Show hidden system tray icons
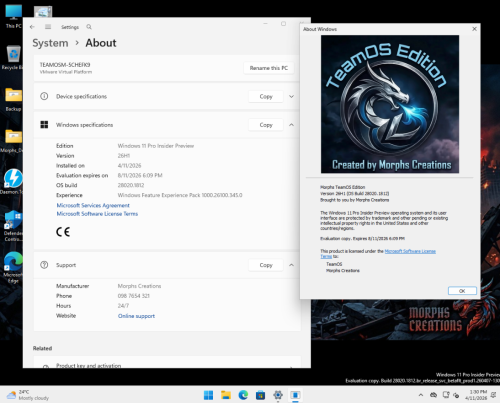The image size is (500, 403). point(421,395)
